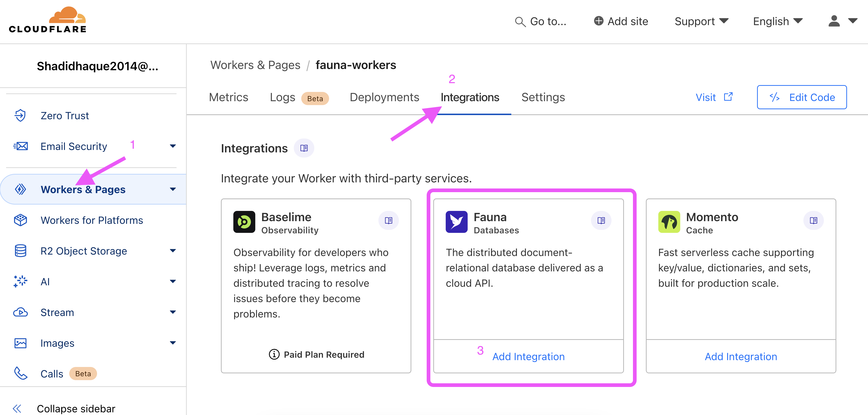This screenshot has width=868, height=415.
Task: Expand the Workers & Pages submenu arrow
Action: pyautogui.click(x=173, y=189)
